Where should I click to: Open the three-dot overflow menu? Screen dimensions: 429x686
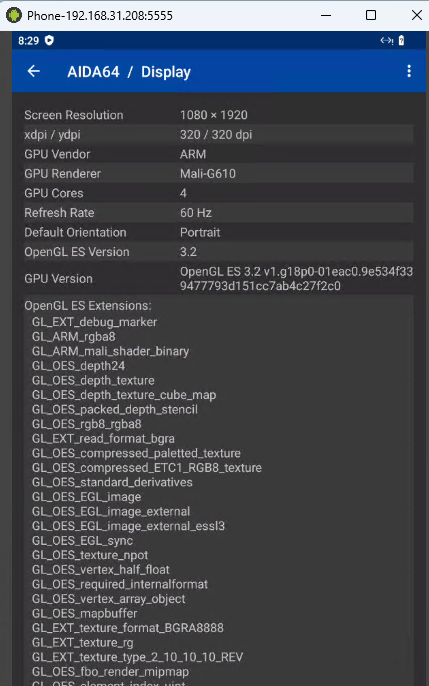(x=409, y=71)
